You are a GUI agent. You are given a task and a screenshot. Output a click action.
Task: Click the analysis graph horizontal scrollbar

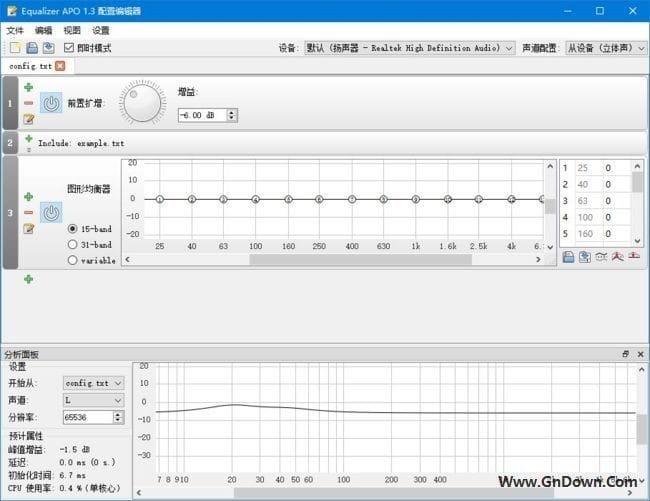(x=394, y=493)
